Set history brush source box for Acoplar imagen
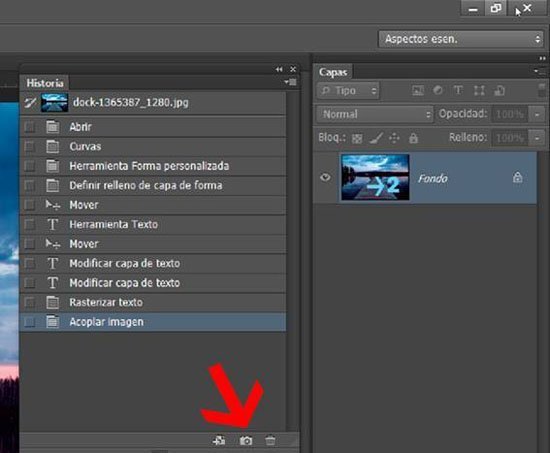Viewport: 550px width, 453px height. coord(30,322)
